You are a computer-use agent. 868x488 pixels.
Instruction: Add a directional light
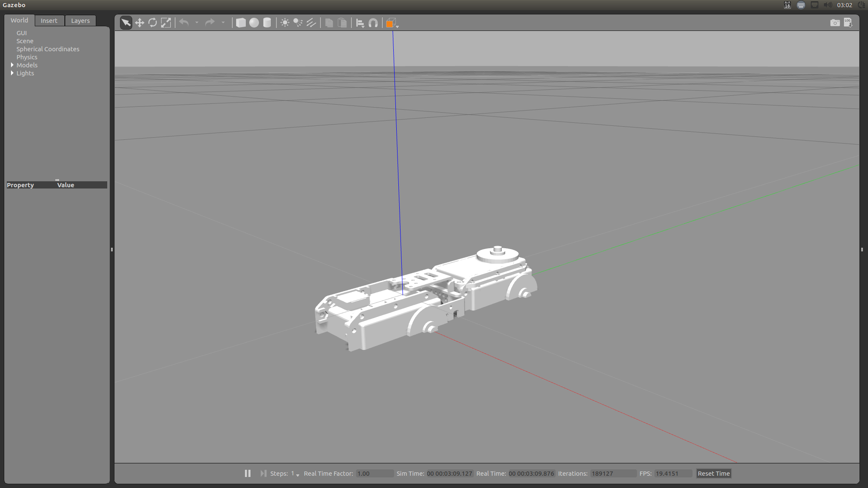pos(311,22)
